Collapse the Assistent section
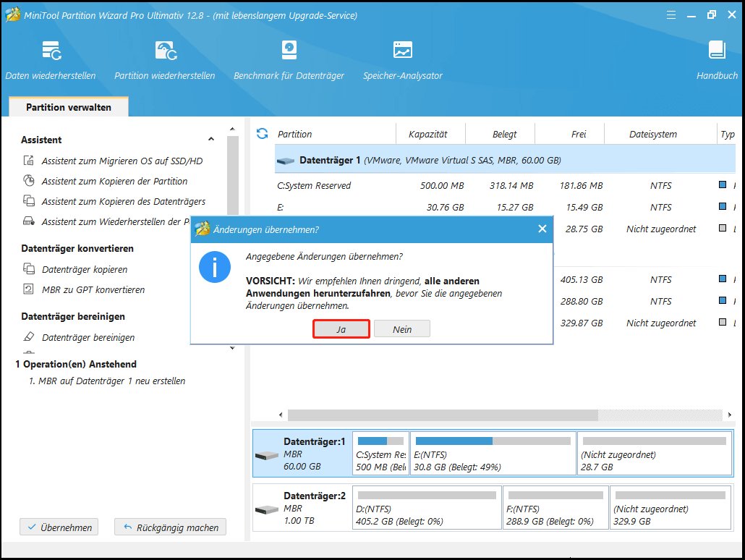 (211, 140)
